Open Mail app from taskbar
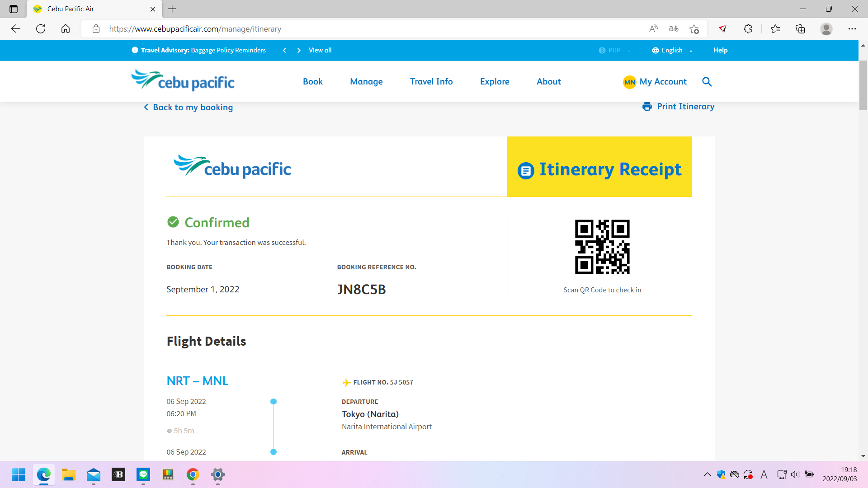 pyautogui.click(x=94, y=474)
